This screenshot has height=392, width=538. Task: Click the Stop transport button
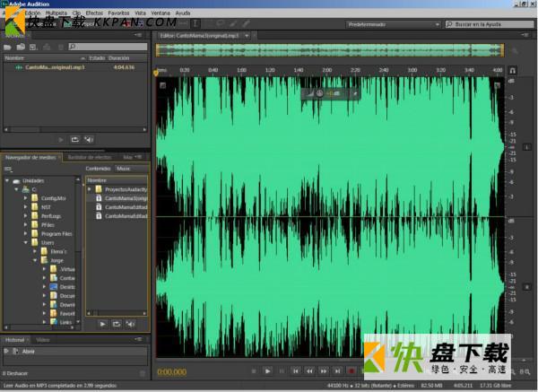[254, 371]
